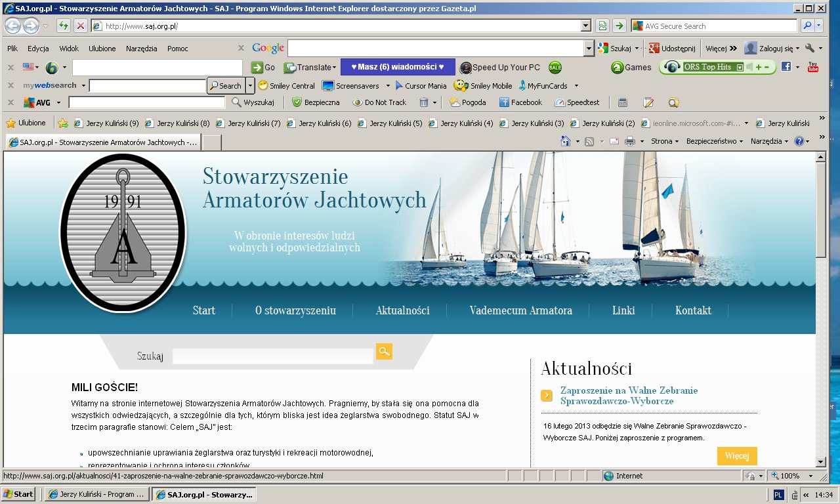Open the zoom level 100% dropdown
This screenshot has height=504, width=840.
tap(810, 476)
